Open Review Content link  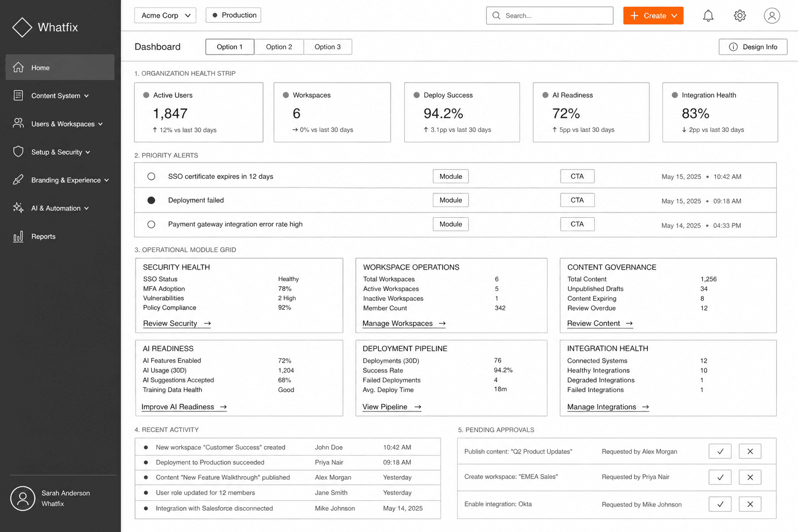[600, 323]
